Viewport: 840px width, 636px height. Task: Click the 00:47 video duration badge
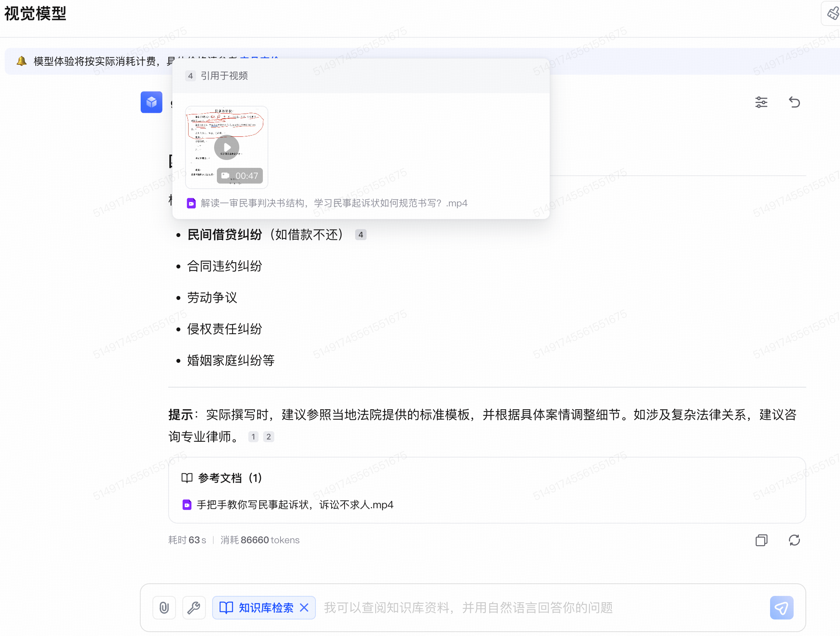click(240, 176)
